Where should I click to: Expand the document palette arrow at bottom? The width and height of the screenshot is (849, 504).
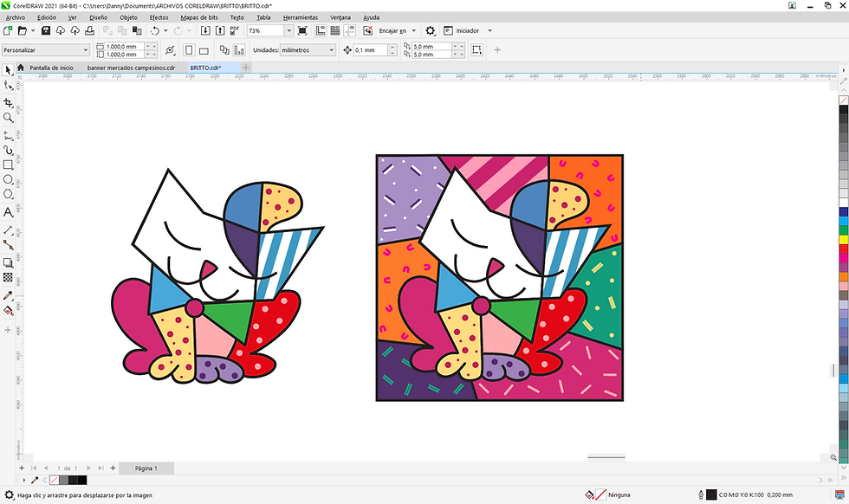24,480
